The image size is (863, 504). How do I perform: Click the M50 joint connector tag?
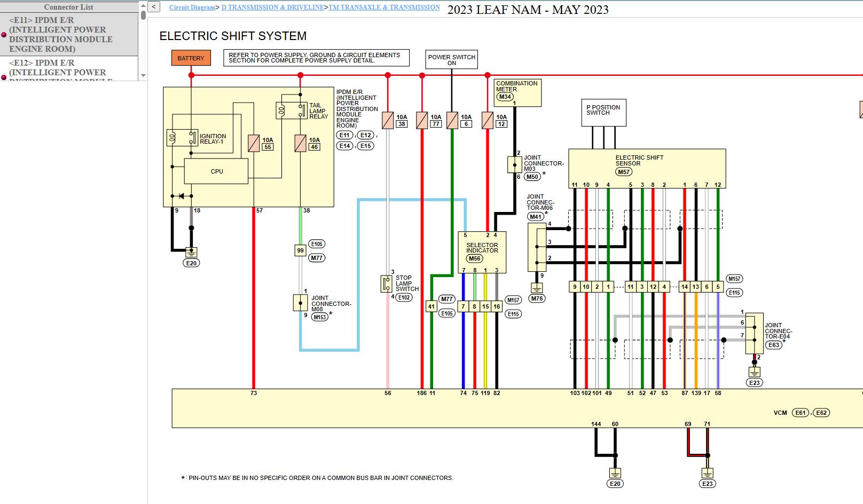click(x=532, y=177)
